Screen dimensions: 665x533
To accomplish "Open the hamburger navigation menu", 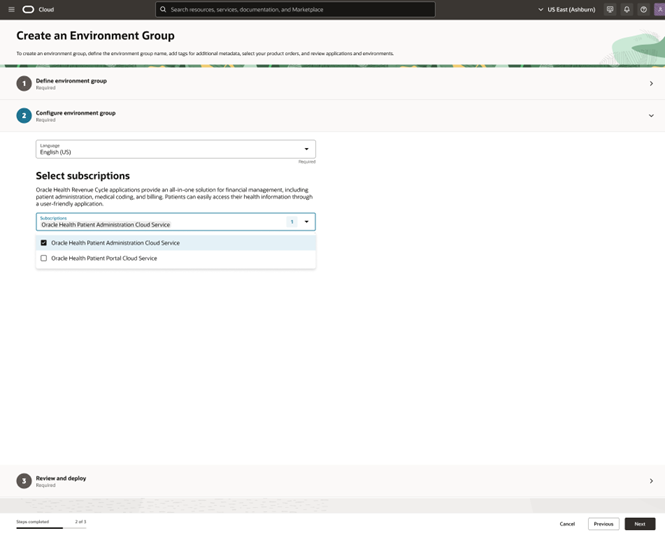I will [x=11, y=9].
